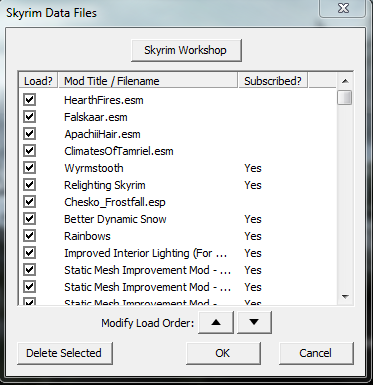
Task: Click the scrollbar down arrow
Action: tap(345, 296)
